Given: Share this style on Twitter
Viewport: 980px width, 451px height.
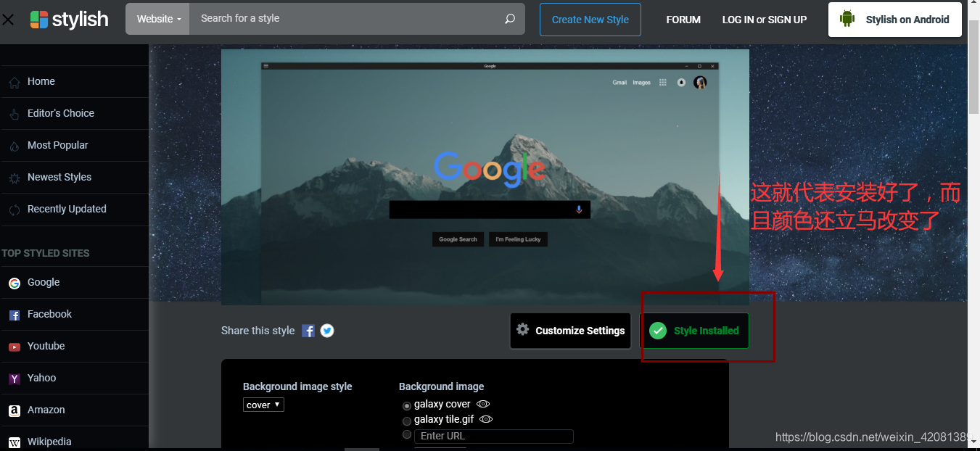Looking at the screenshot, I should [327, 331].
